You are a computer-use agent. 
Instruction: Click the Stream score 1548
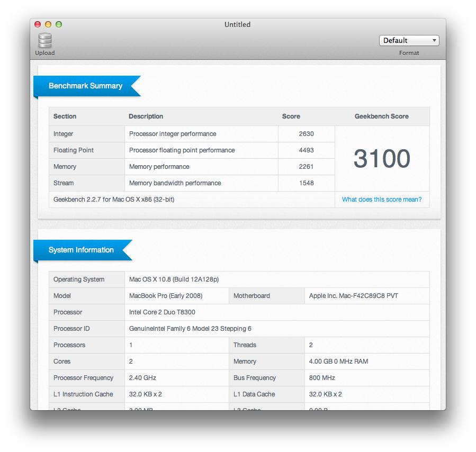pyautogui.click(x=307, y=183)
